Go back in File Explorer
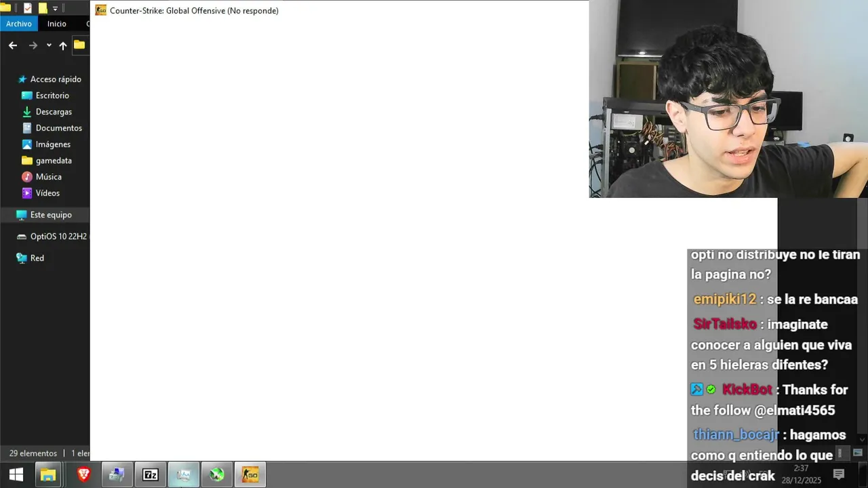Screen dimensions: 868x488 coord(13,45)
